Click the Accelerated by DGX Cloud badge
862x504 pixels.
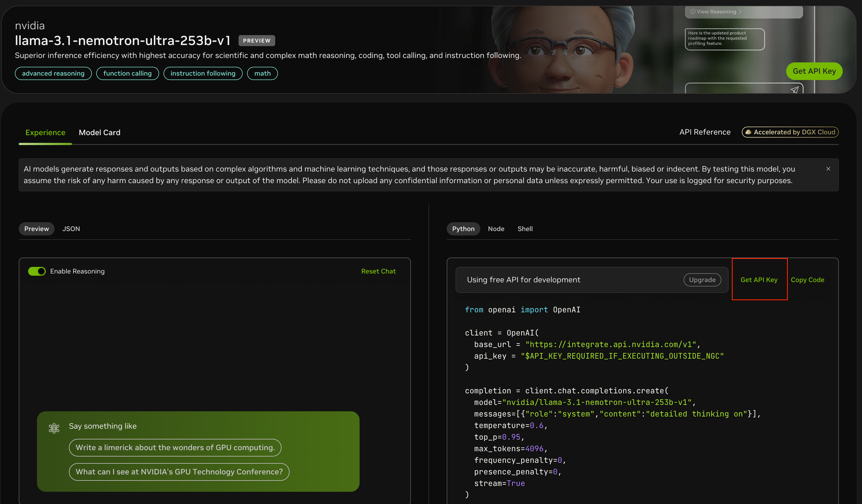tap(790, 132)
